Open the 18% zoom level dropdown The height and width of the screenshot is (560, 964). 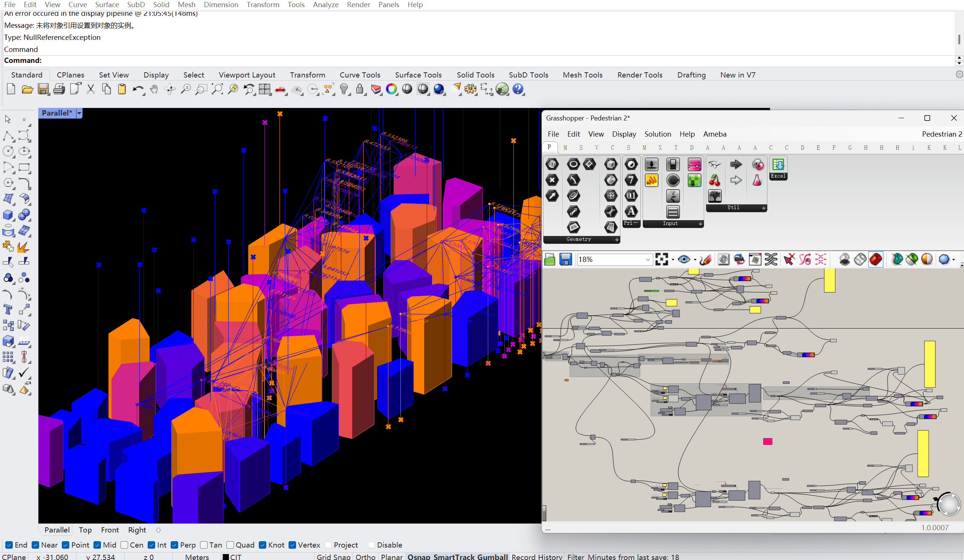[648, 260]
